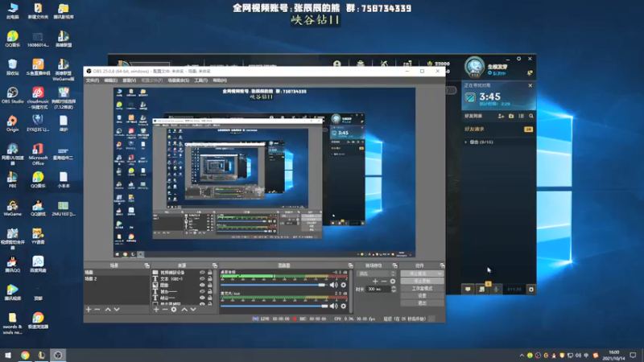This screenshot has height=362, width=644.
Task: Increase the transition duration with the stepper
Action: point(394,287)
